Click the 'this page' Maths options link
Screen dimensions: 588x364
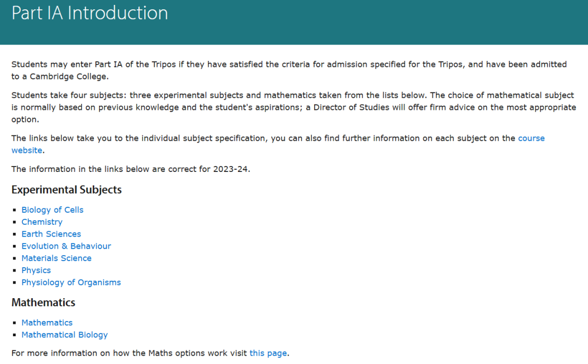coord(268,353)
